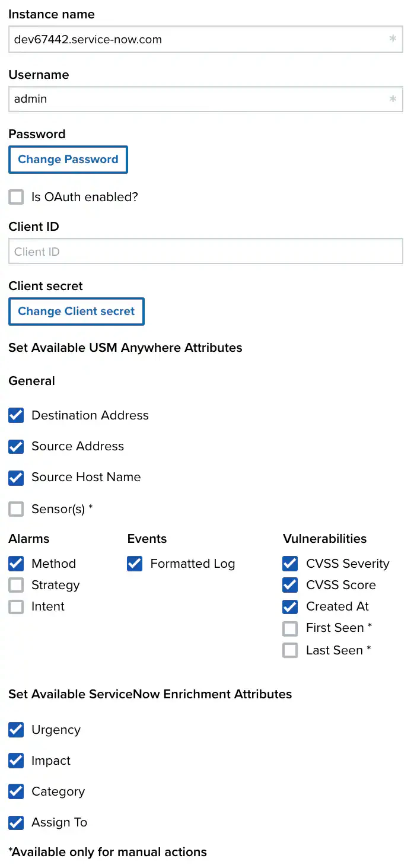The width and height of the screenshot is (414, 868).
Task: Uncheck the Source Host Name checkbox
Action: click(x=16, y=477)
